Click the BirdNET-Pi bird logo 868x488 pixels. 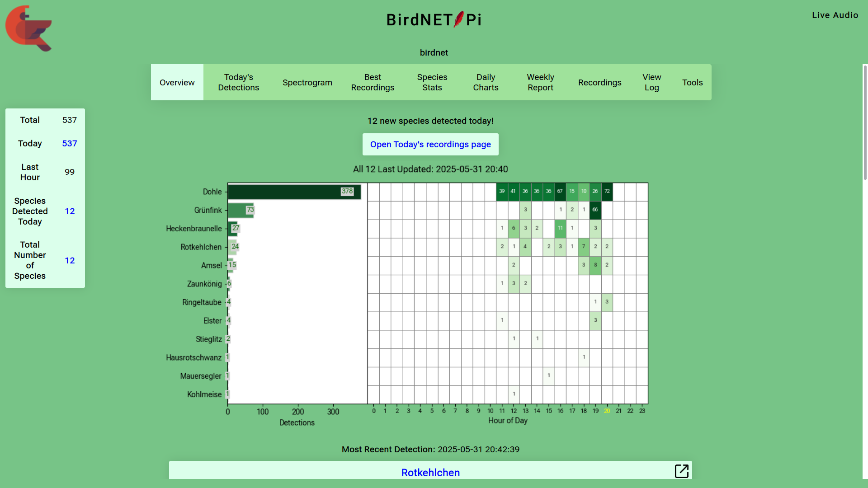point(28,28)
